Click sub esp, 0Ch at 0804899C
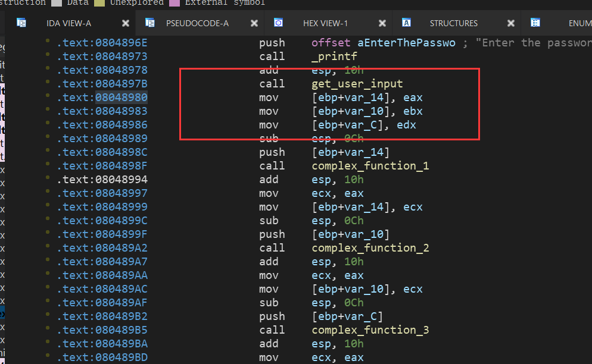 pyautogui.click(x=311, y=221)
